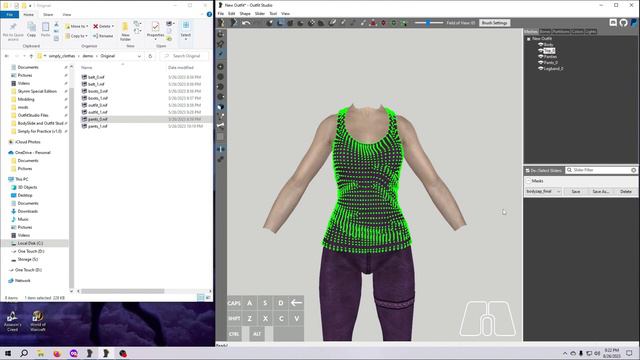The width and height of the screenshot is (640, 360).
Task: Select the Deflate brush tool
Action: point(301,23)
